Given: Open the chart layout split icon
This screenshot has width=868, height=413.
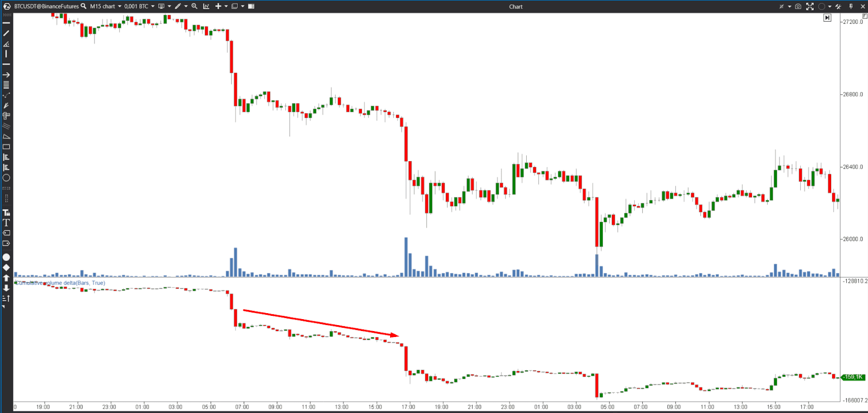Looking at the screenshot, I should (x=251, y=6).
